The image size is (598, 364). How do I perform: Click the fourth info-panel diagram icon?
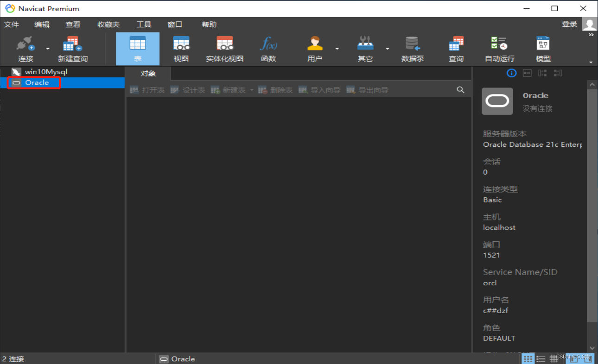pos(558,73)
